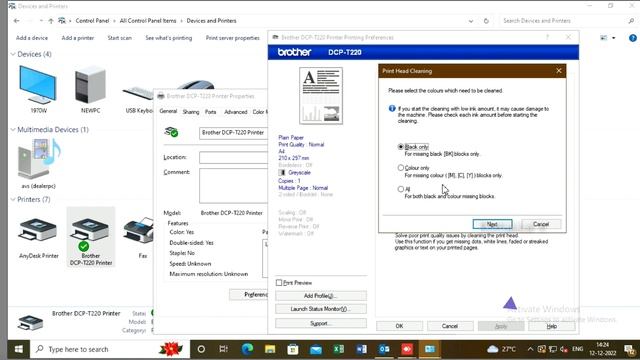The image size is (640, 360).
Task: Tick the Print Preview checkbox
Action: [x=279, y=282]
